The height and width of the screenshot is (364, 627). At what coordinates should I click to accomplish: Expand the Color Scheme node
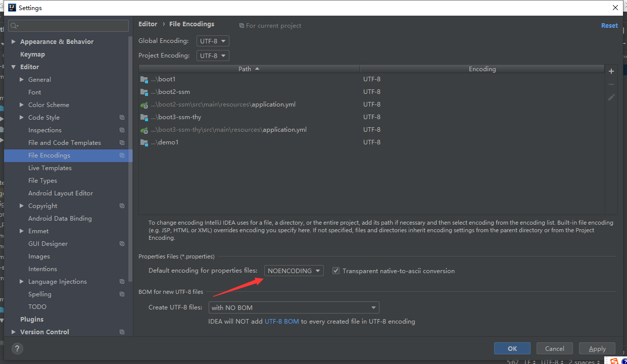[22, 105]
